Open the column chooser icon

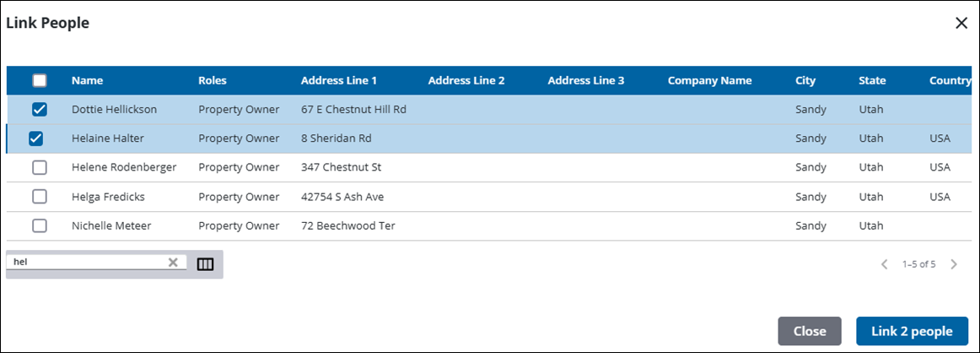(x=205, y=263)
